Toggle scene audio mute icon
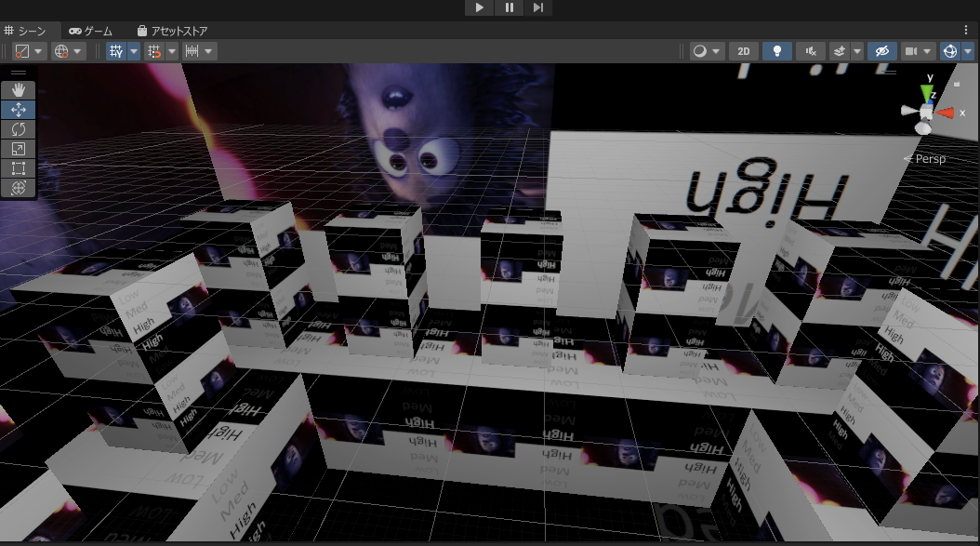The width and height of the screenshot is (980, 546). click(811, 51)
